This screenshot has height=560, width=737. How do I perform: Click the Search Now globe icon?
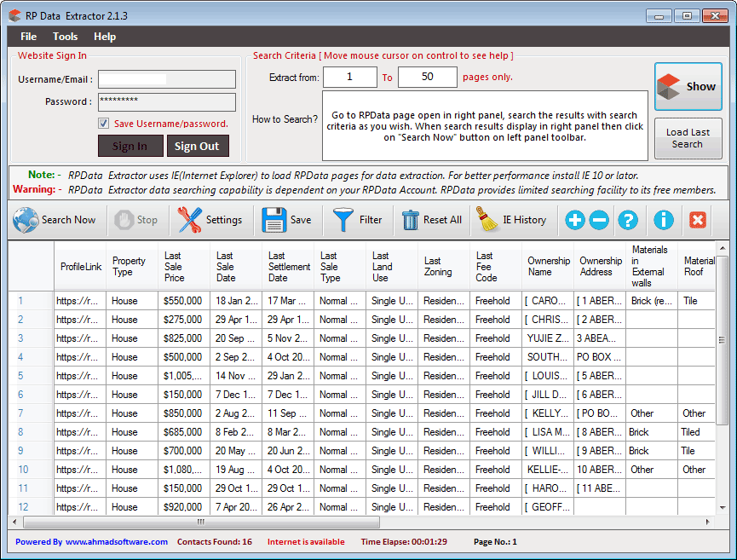[x=26, y=220]
